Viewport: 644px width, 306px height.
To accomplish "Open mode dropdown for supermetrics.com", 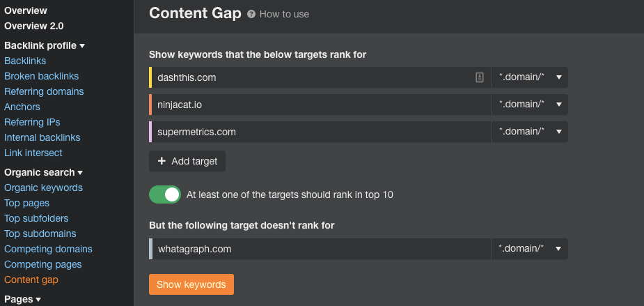I will coord(530,132).
